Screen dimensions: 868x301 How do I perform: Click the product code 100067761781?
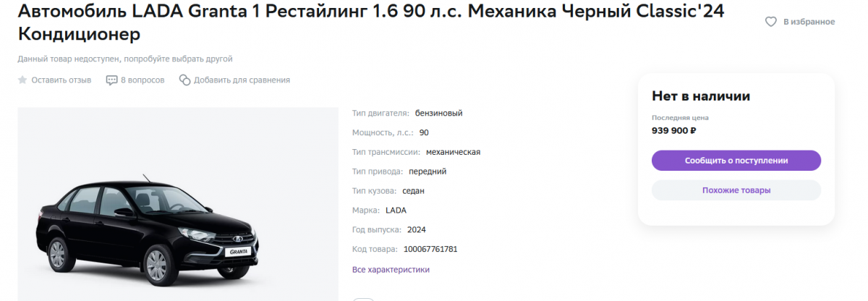tap(430, 250)
